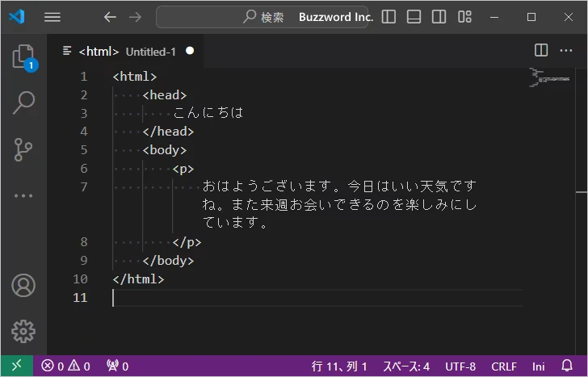Change encoding via UTF-8 status item

click(460, 367)
